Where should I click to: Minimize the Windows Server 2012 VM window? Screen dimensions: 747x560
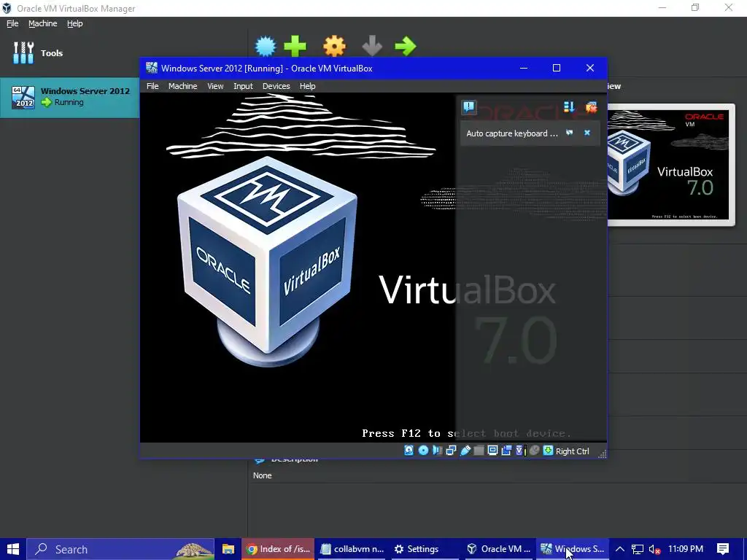coord(524,68)
